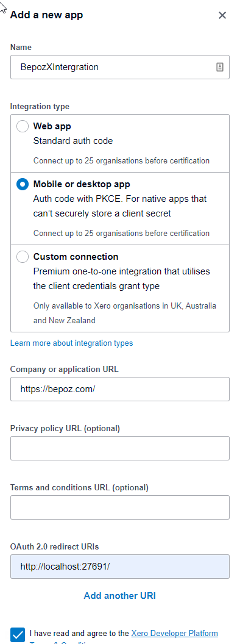Select the Web app radio button
This screenshot has width=240, height=644.
(x=22, y=126)
